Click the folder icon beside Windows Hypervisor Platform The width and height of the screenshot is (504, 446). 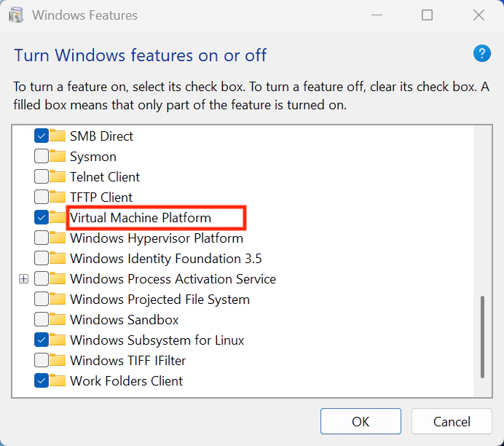[x=58, y=238]
